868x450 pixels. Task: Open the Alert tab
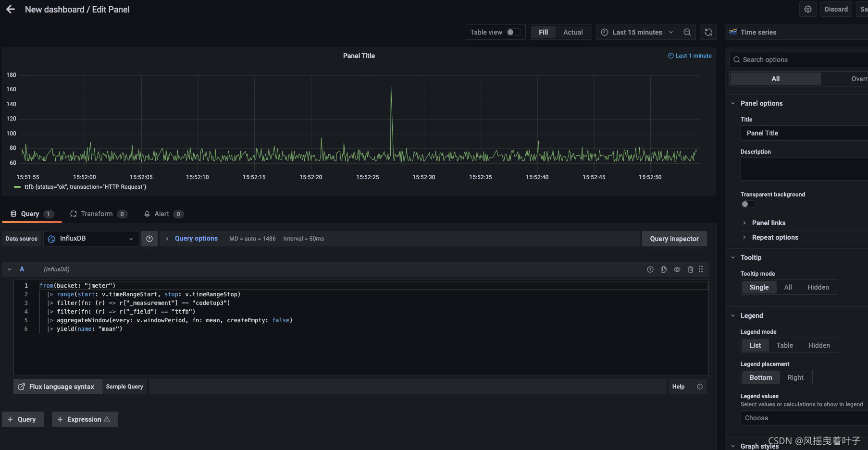click(162, 214)
